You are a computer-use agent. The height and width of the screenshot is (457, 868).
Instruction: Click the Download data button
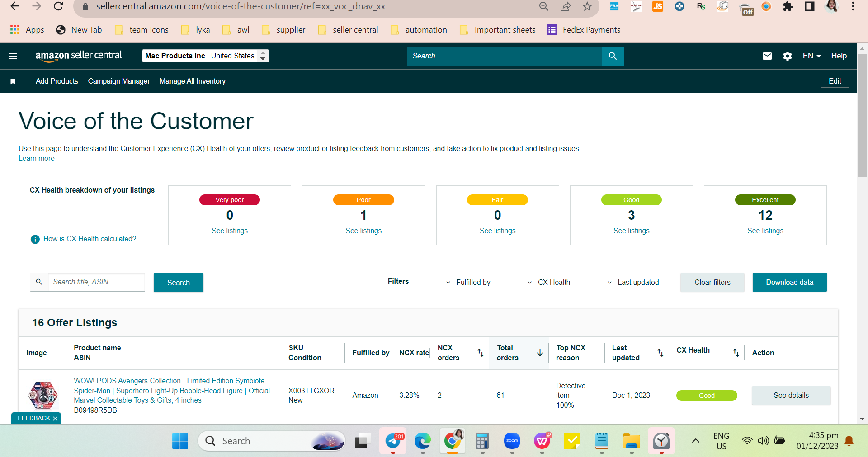pos(790,283)
